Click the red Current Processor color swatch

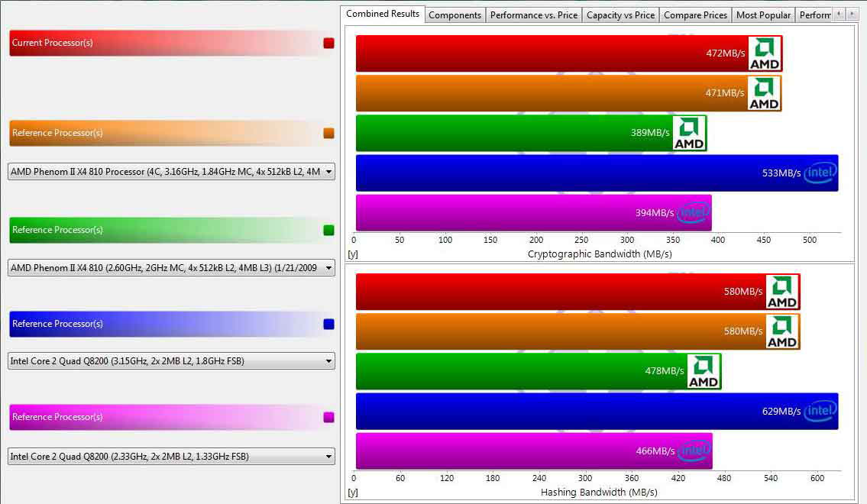[328, 43]
